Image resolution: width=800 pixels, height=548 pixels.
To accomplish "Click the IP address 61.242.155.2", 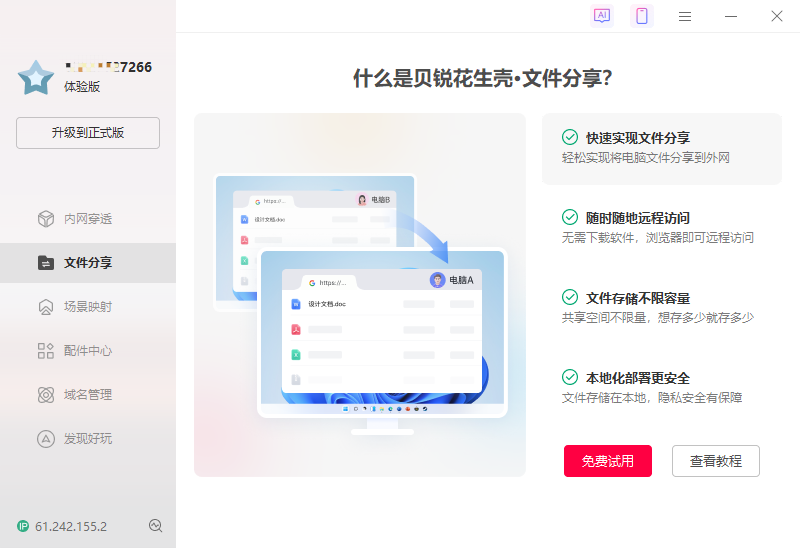I will 71,527.
